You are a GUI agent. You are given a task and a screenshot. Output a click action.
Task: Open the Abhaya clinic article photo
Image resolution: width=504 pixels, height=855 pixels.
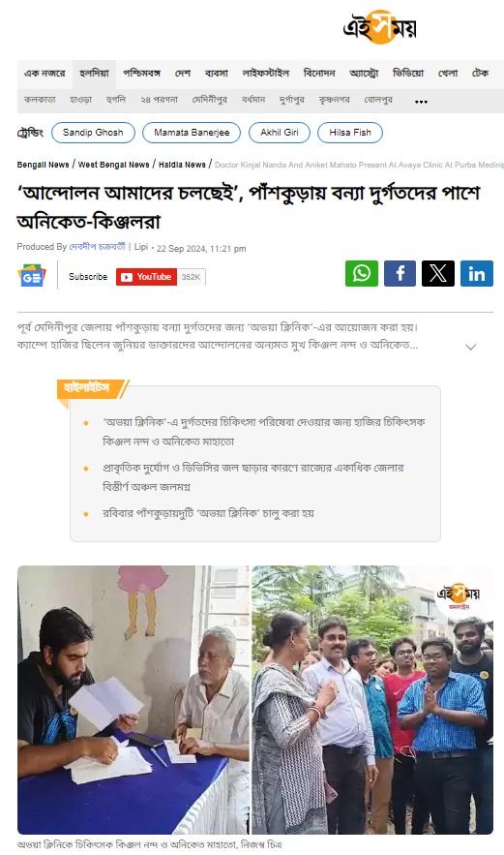(255, 700)
